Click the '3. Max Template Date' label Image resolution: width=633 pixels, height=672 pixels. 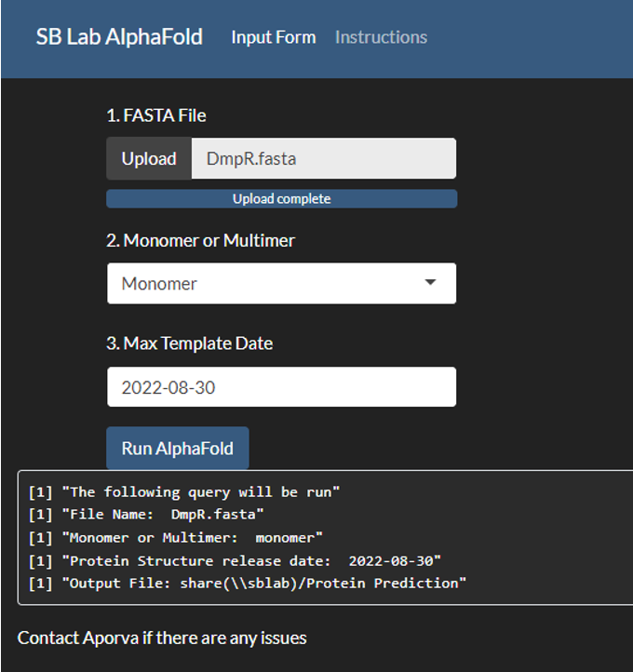click(x=189, y=343)
